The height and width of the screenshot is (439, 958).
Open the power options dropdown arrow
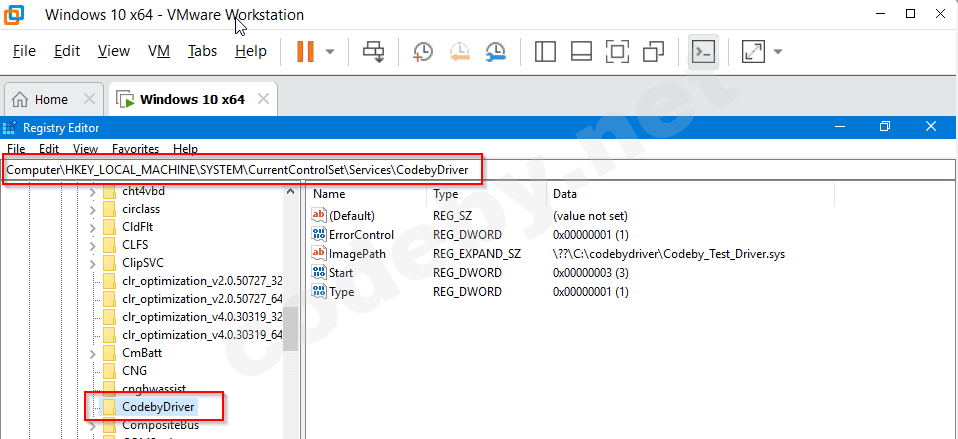click(330, 51)
